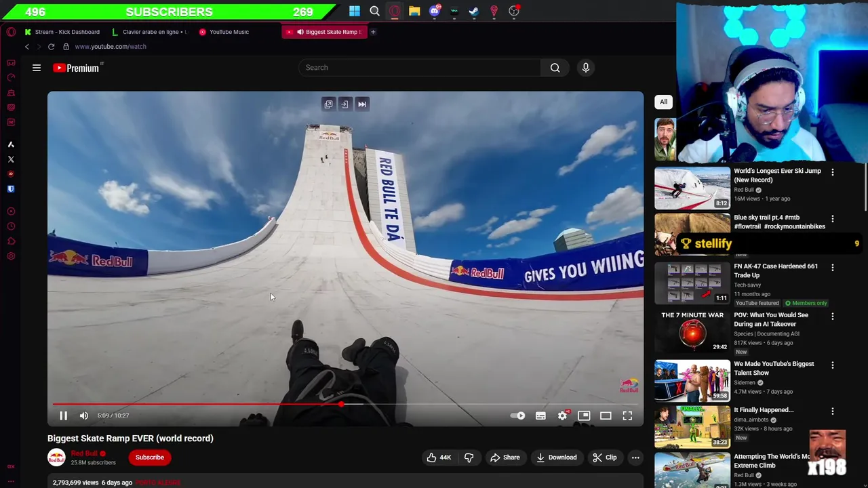Open more actions menu below video
Image resolution: width=868 pixels, height=488 pixels.
635,457
